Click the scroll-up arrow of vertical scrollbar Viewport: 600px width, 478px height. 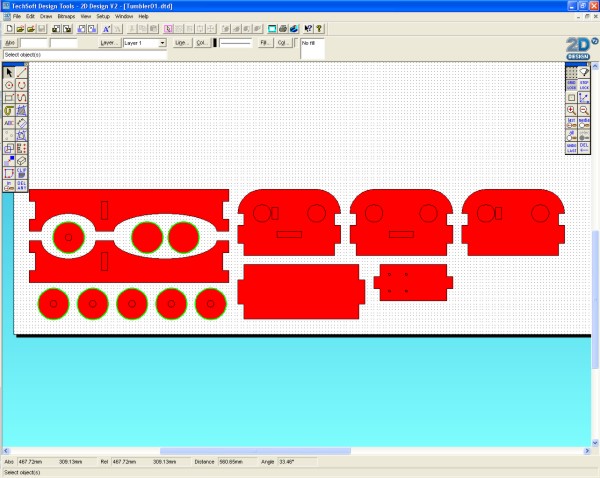tap(595, 66)
